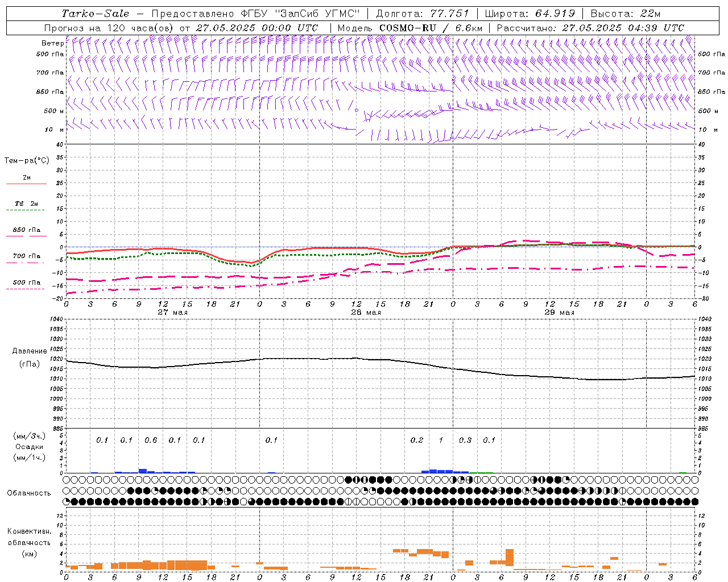This screenshot has width=728, height=582.
Task: Click the red line sample under '2м' legend
Action: [26, 184]
